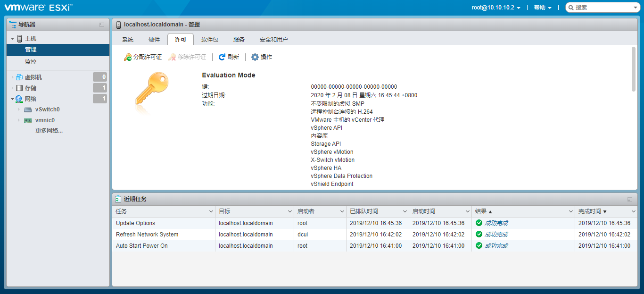
Task: Click the Navigator panel icon
Action: [x=13, y=25]
